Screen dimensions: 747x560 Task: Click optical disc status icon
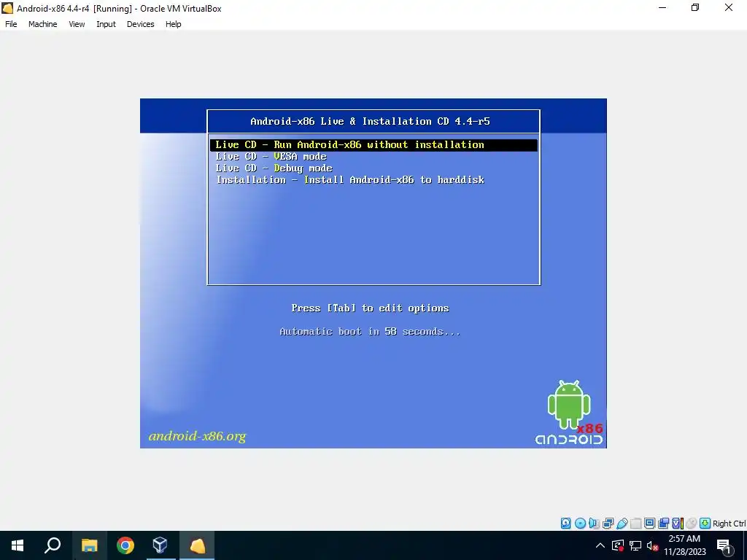click(x=580, y=524)
